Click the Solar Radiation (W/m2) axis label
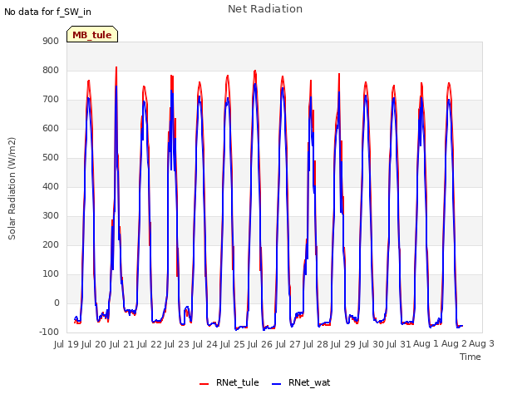 coord(12,189)
